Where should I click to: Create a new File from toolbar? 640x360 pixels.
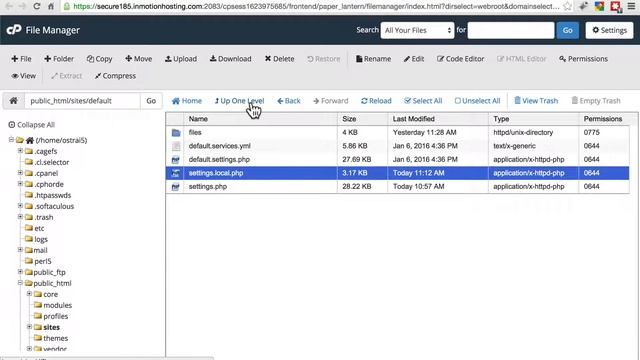pyautogui.click(x=21, y=59)
